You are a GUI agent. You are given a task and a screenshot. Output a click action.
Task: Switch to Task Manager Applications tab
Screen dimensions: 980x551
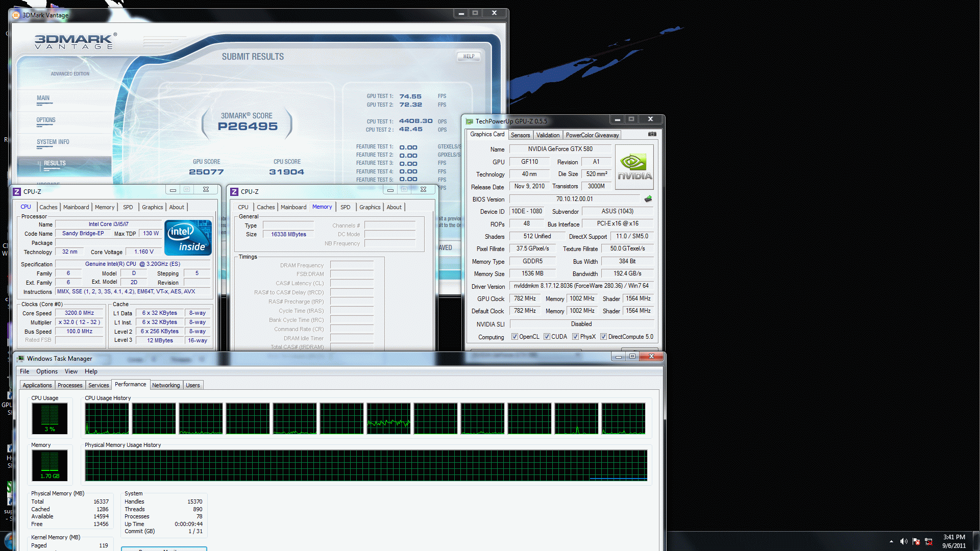coord(37,385)
